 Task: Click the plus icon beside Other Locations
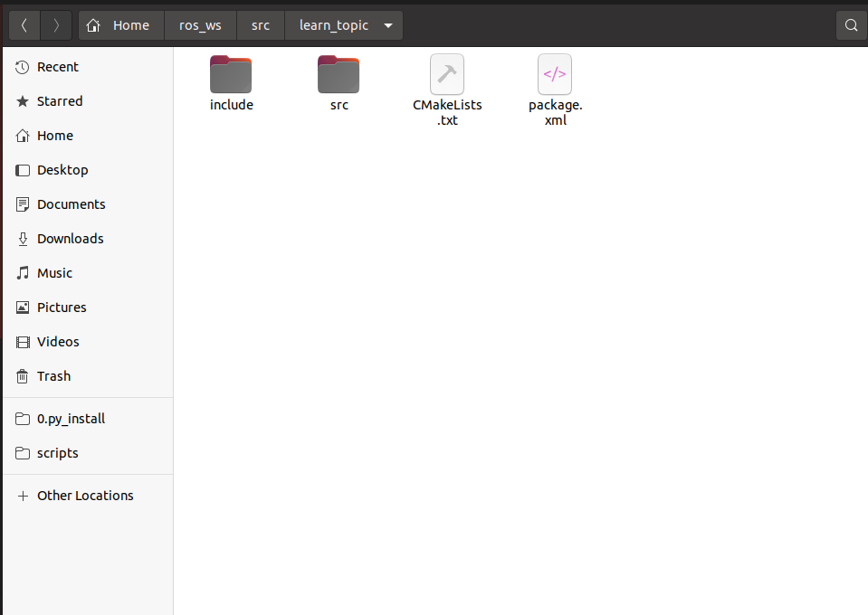pos(23,497)
